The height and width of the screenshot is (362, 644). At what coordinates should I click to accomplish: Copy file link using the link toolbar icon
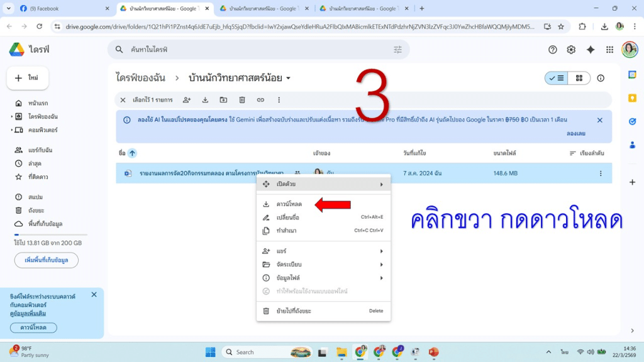pyautogui.click(x=261, y=100)
